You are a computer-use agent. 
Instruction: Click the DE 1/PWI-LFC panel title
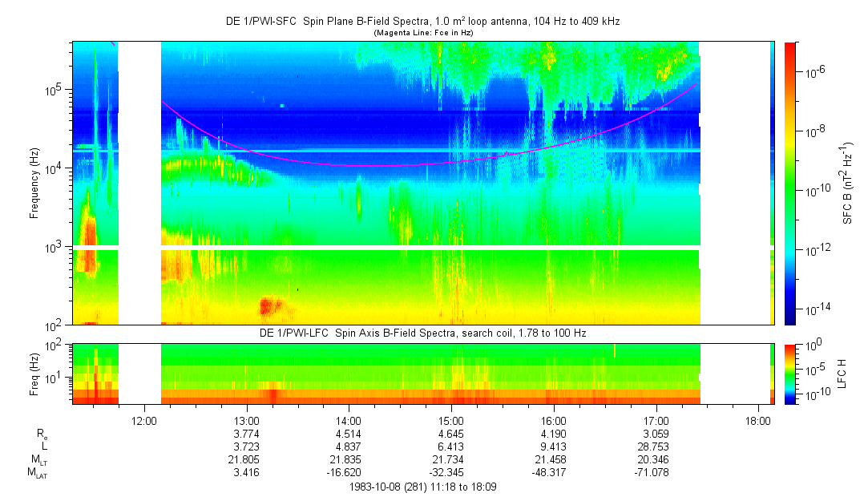[423, 333]
